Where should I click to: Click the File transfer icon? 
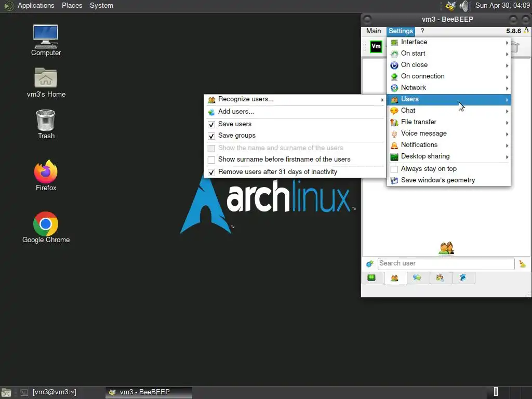click(x=394, y=122)
